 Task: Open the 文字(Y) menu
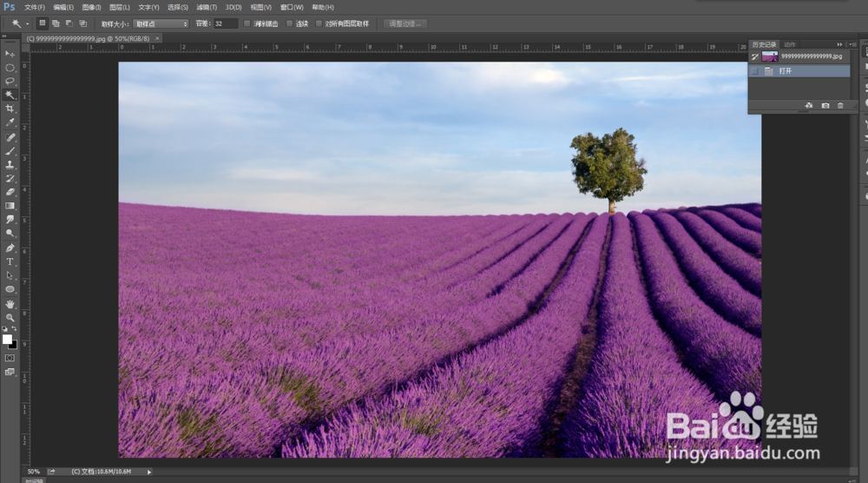(x=148, y=7)
